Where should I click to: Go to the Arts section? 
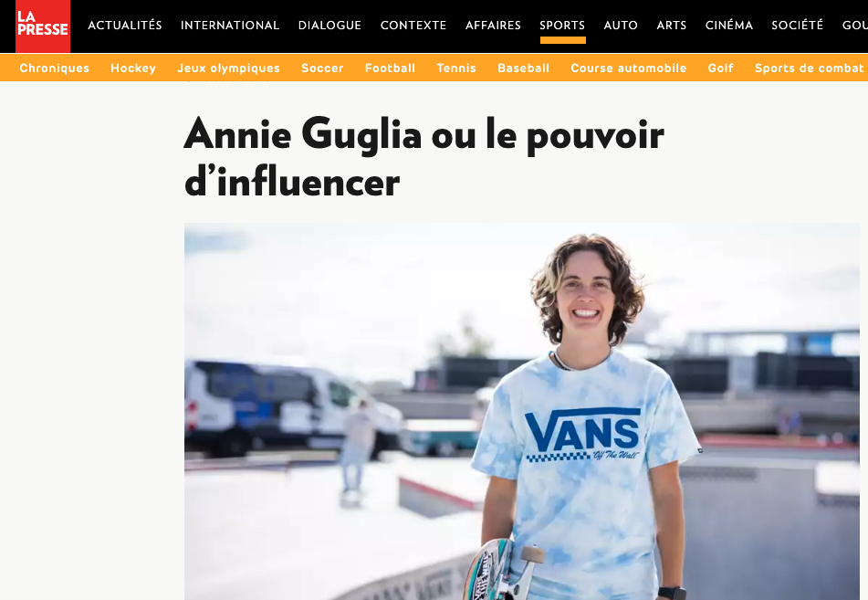click(672, 26)
